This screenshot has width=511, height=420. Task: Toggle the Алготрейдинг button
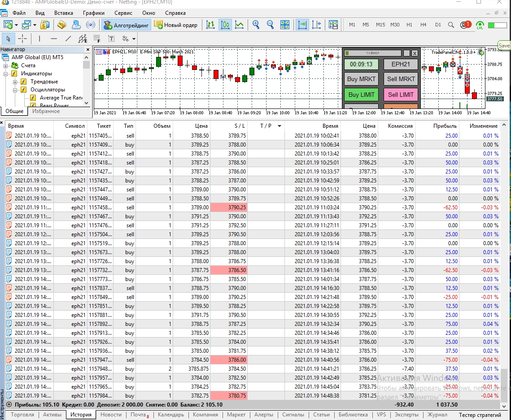pos(127,25)
